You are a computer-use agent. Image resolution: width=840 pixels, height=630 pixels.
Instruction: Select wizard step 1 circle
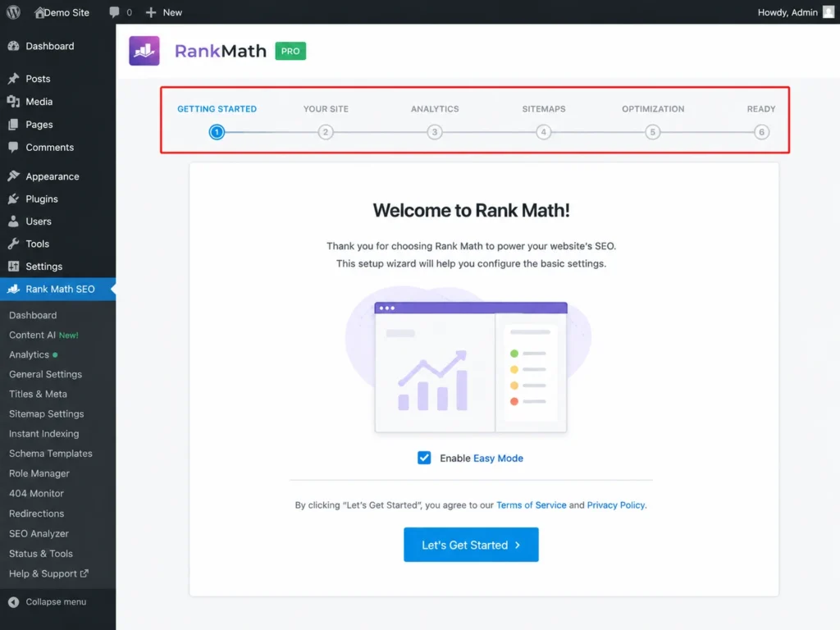(x=217, y=132)
